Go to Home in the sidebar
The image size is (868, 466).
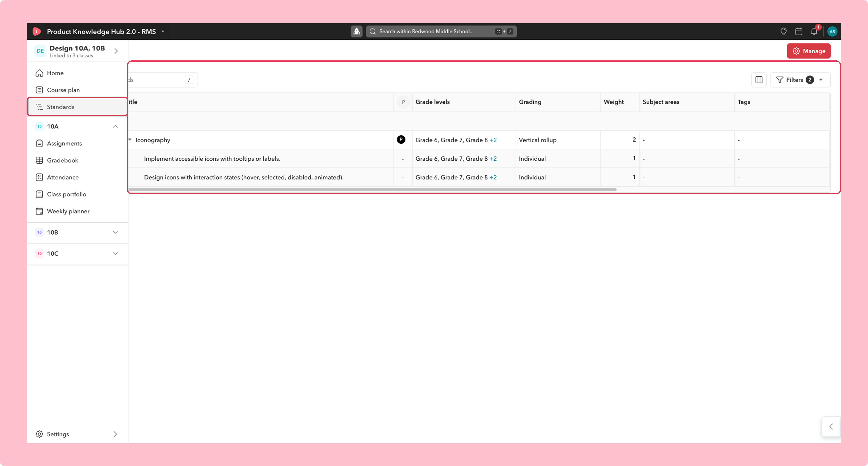point(78,73)
